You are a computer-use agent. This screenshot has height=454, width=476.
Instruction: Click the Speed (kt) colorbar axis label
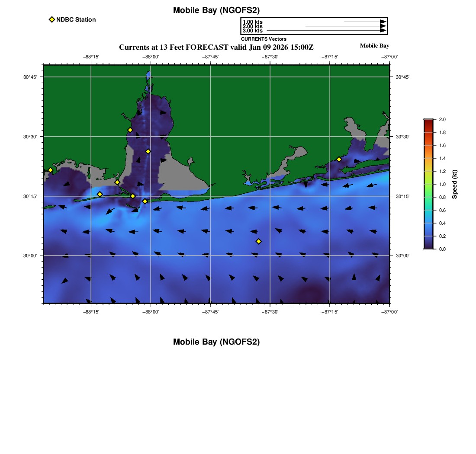[454, 184]
